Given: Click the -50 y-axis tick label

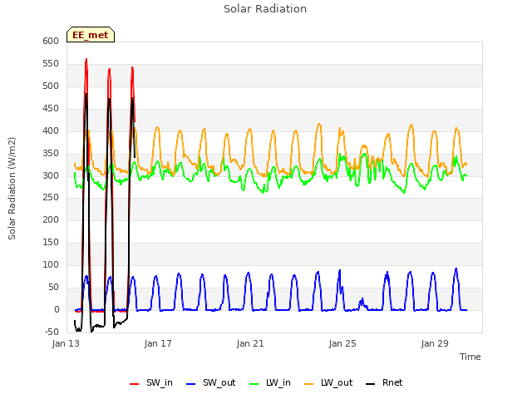Looking at the screenshot, I should 52,332.
